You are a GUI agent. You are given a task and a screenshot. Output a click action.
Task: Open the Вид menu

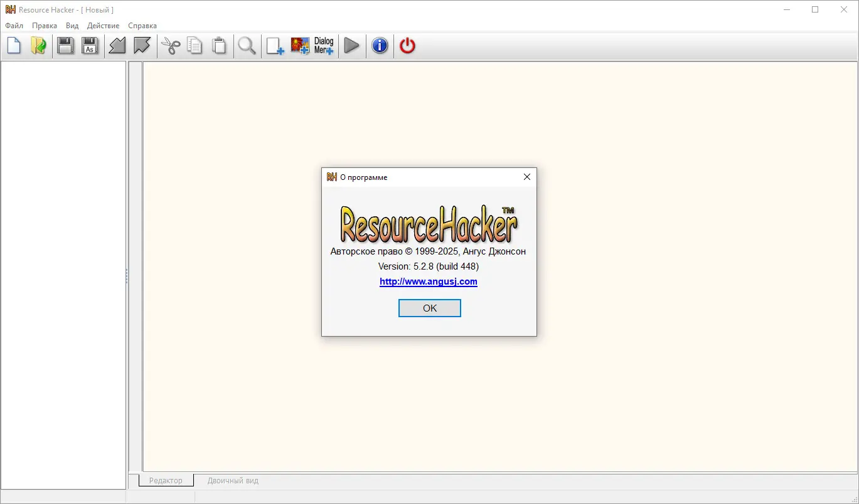click(x=72, y=26)
